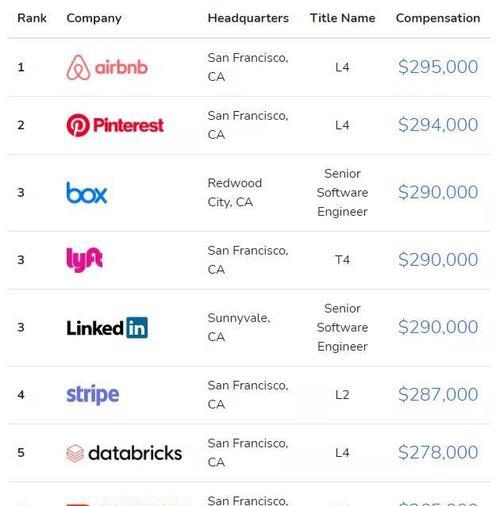The image size is (500, 506).
Task: Sort by Company column header
Action: tap(94, 18)
